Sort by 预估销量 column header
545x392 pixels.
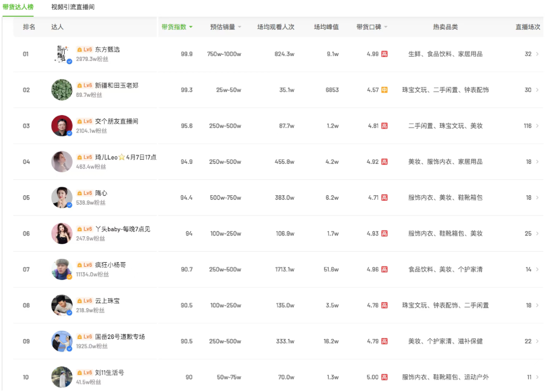pos(226,27)
